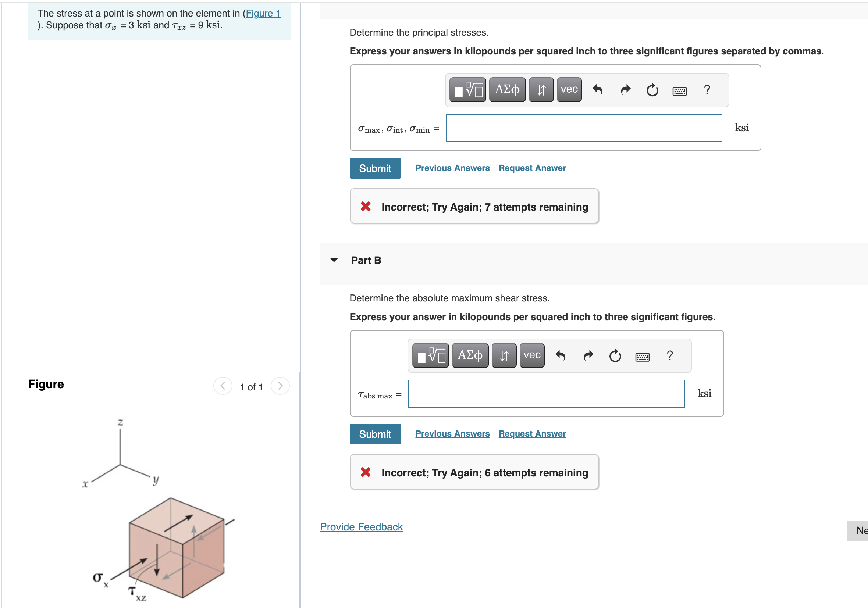Open Previous Answers for Part A

coord(452,168)
